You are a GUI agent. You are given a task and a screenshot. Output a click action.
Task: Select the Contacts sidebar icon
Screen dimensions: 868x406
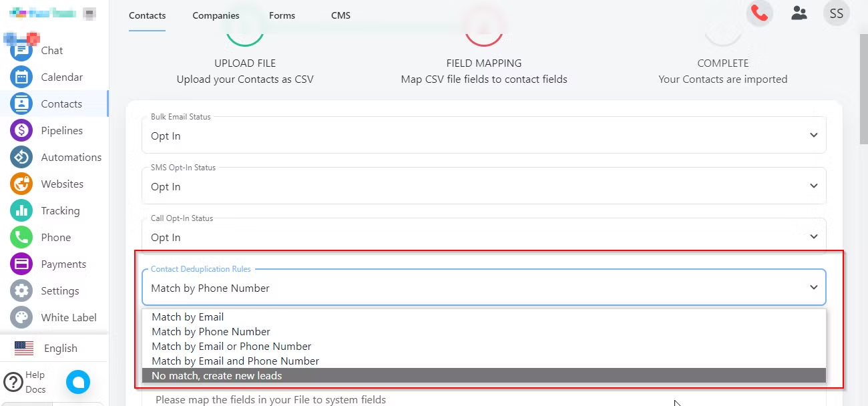click(x=21, y=104)
